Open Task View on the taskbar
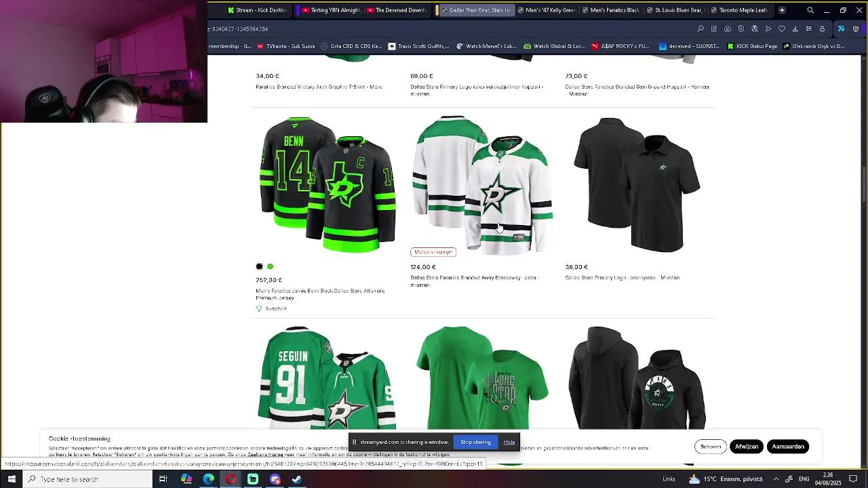The width and height of the screenshot is (868, 488). pos(163,479)
